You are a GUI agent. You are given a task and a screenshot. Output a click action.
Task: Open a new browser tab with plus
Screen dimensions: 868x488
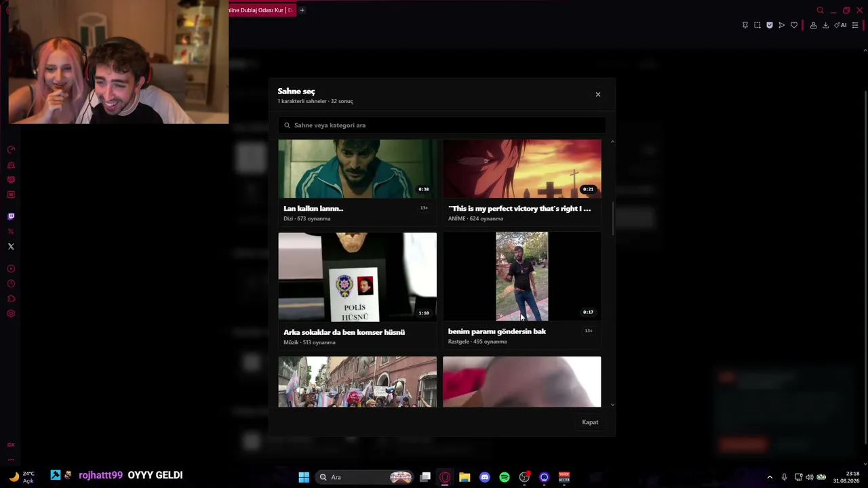(302, 10)
